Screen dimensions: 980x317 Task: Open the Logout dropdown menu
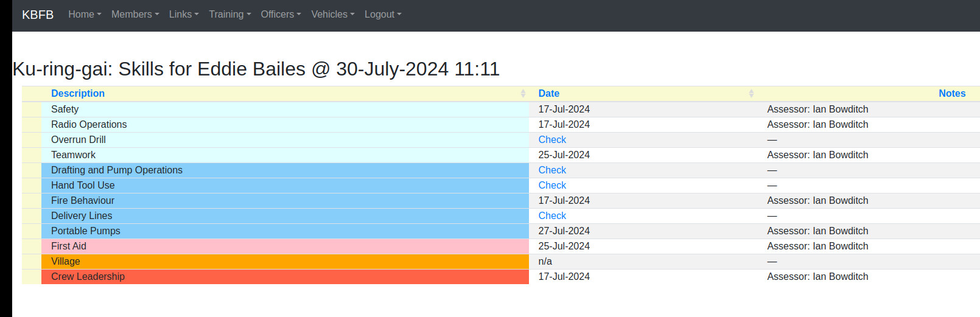[x=383, y=15]
